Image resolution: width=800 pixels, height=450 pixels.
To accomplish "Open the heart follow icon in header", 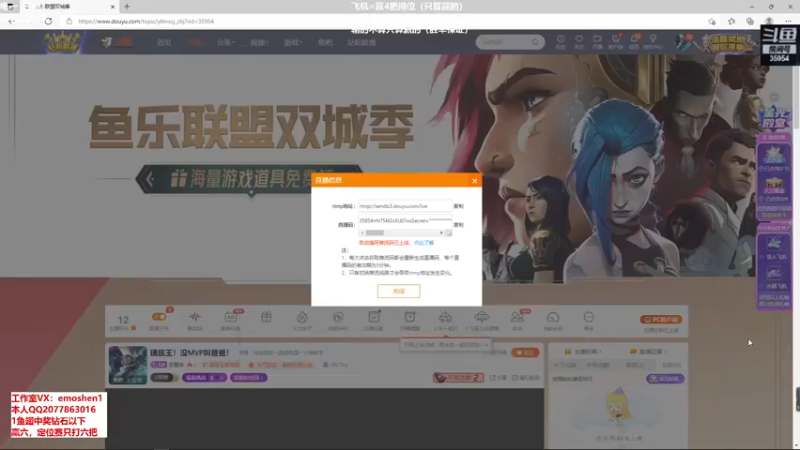I will point(579,41).
